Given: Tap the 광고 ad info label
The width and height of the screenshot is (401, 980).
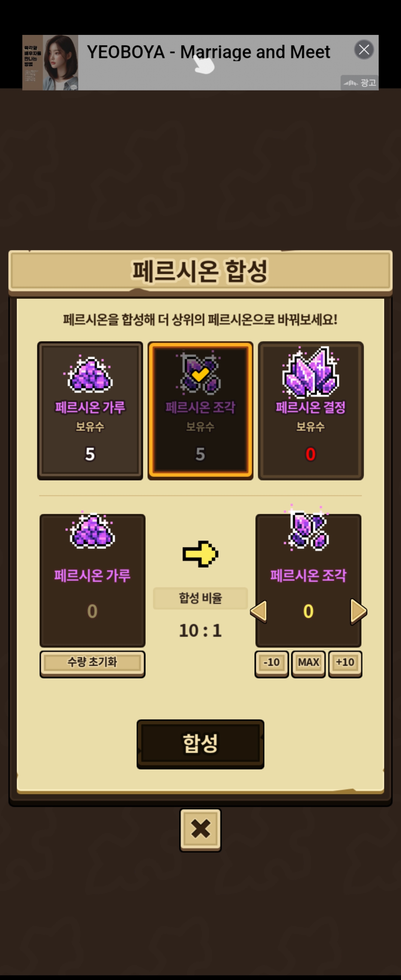Looking at the screenshot, I should [359, 82].
